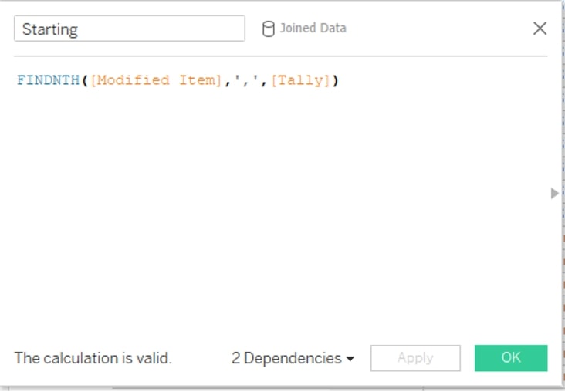Focus the calculation name field containing Starting
This screenshot has height=392, width=565.
click(x=130, y=29)
